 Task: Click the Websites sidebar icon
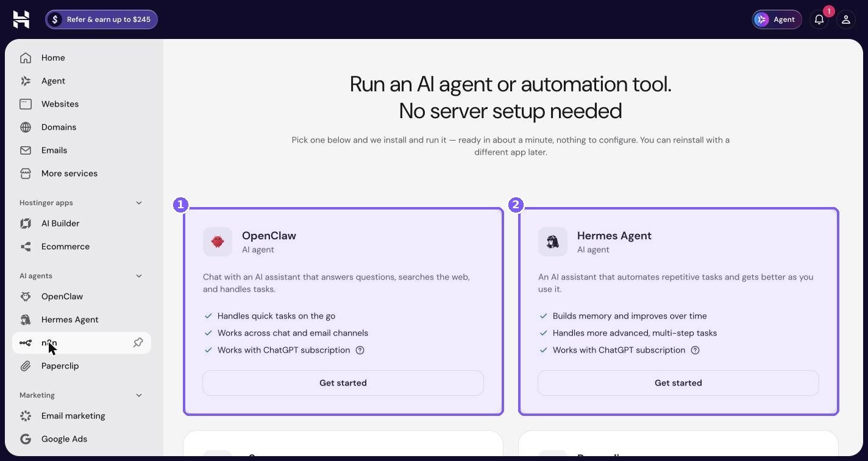coord(26,104)
